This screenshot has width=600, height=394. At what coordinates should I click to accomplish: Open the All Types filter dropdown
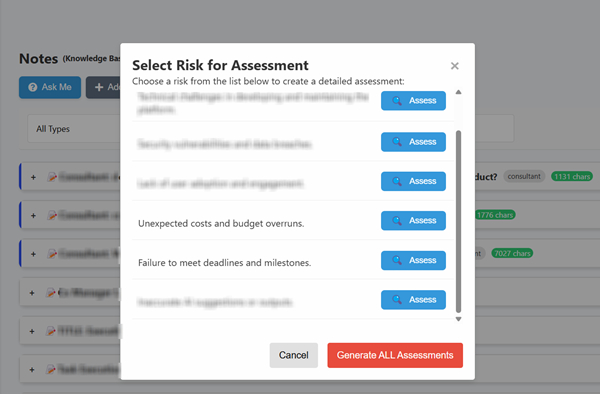click(x=73, y=129)
